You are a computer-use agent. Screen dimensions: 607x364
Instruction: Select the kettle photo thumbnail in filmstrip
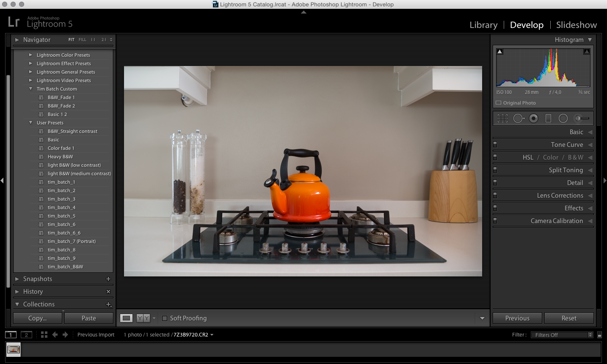[x=14, y=350]
